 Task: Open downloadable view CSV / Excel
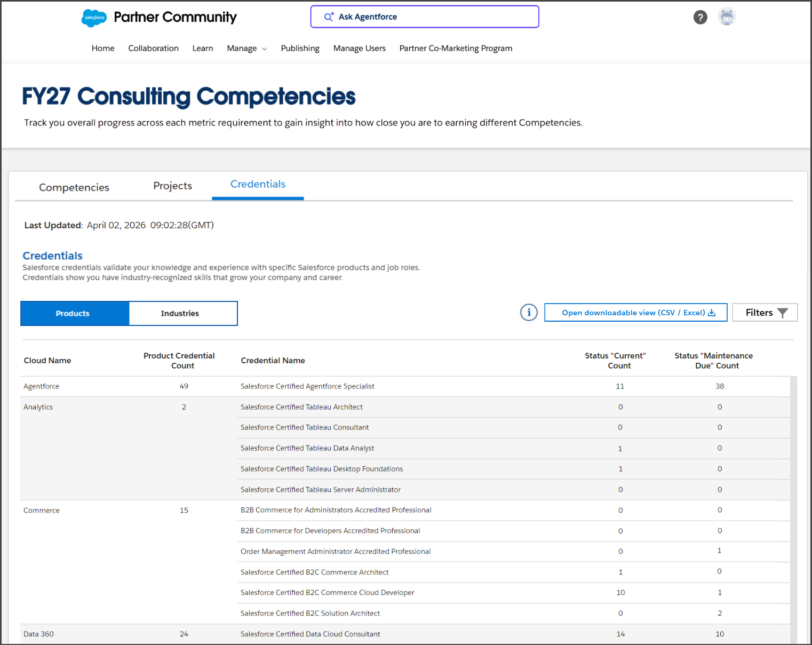(x=635, y=313)
